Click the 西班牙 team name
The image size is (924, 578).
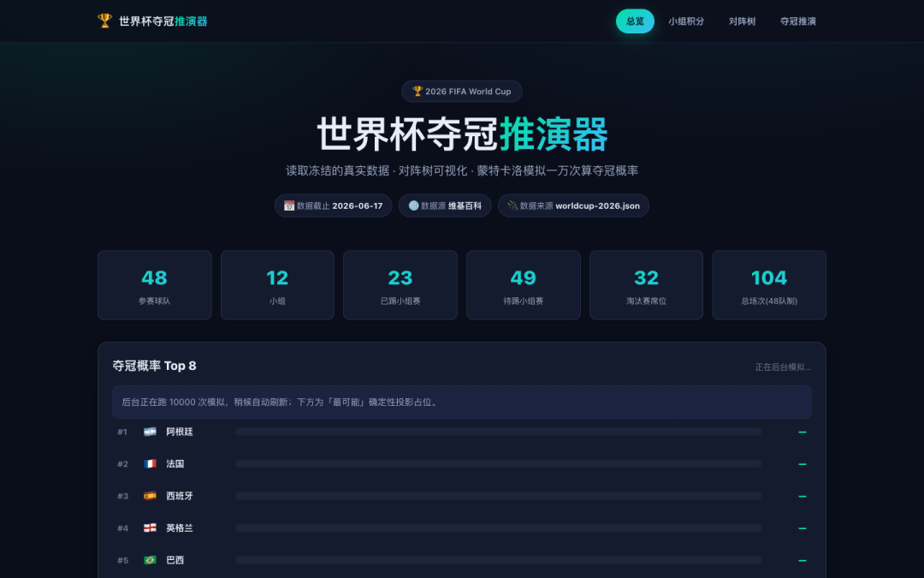[179, 496]
